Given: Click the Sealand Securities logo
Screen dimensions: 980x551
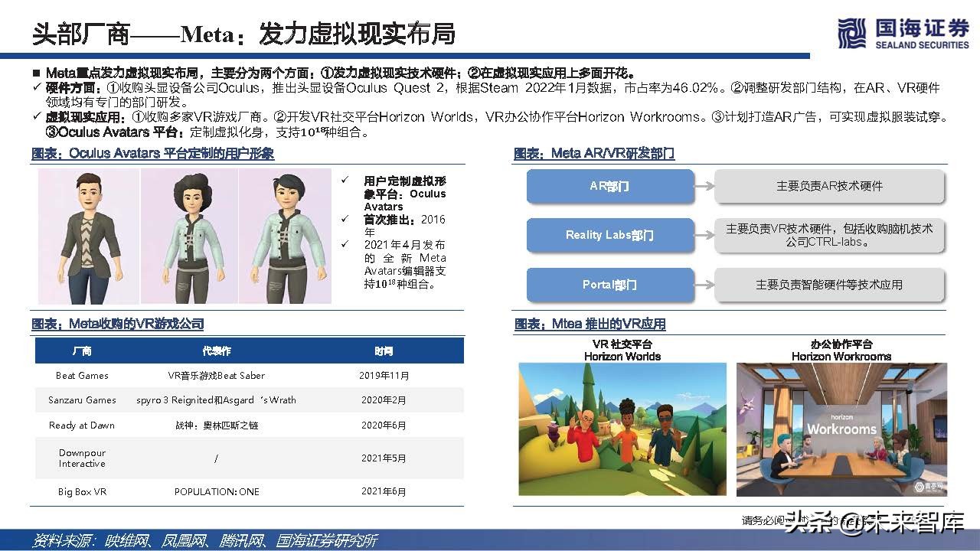Looking at the screenshot, I should click(903, 34).
